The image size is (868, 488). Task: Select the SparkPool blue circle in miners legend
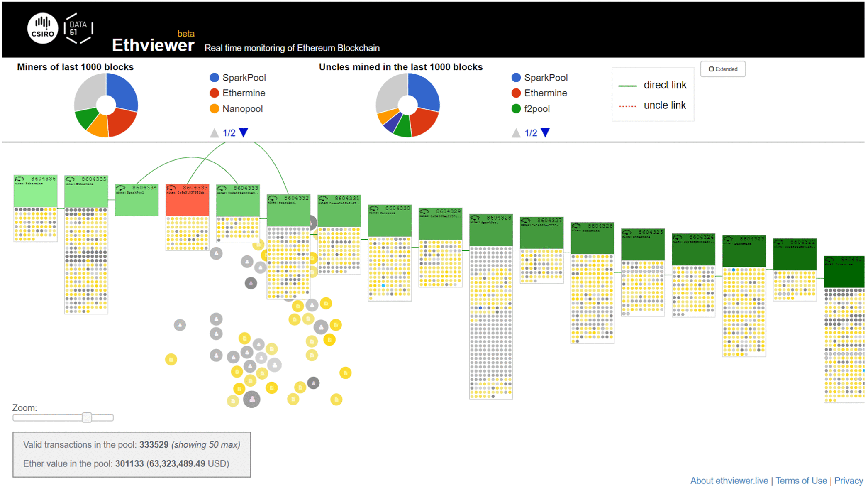(214, 78)
